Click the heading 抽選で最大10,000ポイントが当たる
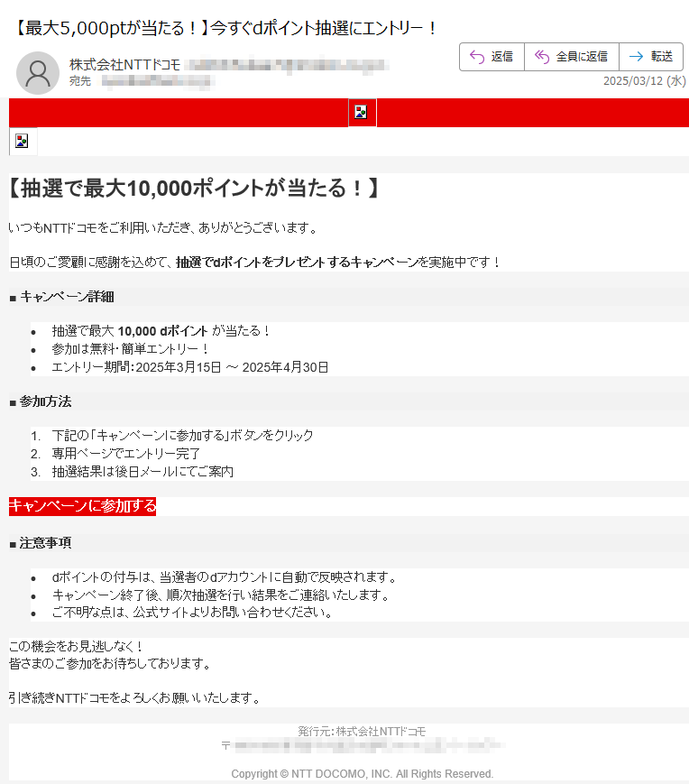The image size is (689, 784). point(195,189)
